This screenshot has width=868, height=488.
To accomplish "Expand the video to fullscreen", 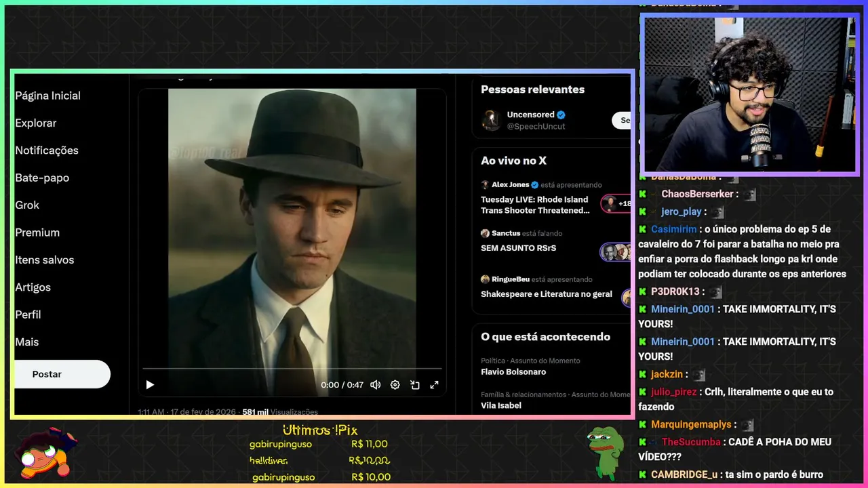I will pos(435,385).
